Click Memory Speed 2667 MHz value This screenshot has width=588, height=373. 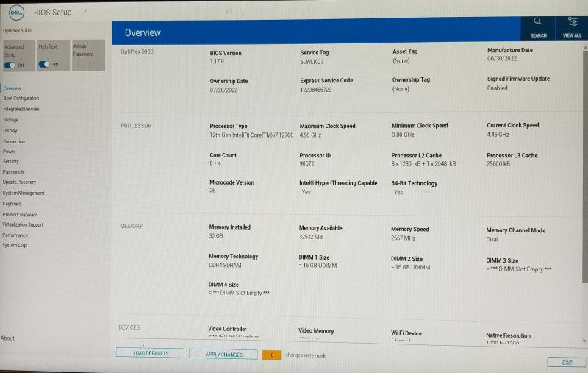403,238
